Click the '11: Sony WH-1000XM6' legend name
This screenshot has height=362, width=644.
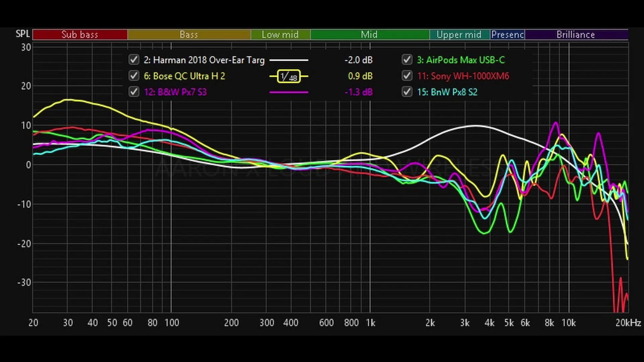463,76
